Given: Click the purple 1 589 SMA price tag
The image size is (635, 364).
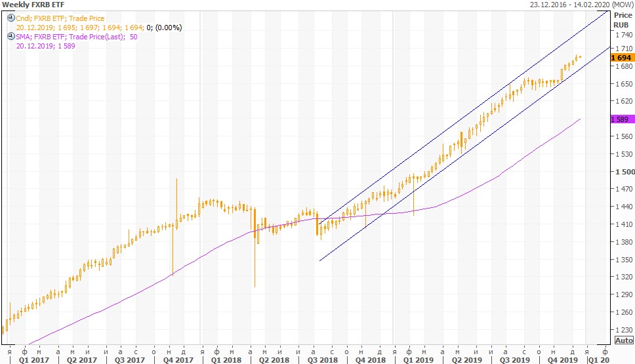Looking at the screenshot, I should tap(622, 119).
